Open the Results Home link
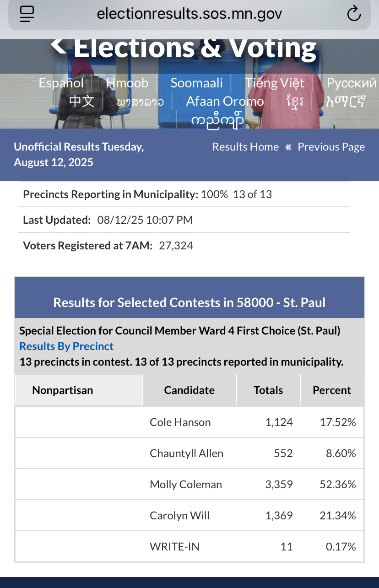This screenshot has height=588, width=379. click(245, 147)
